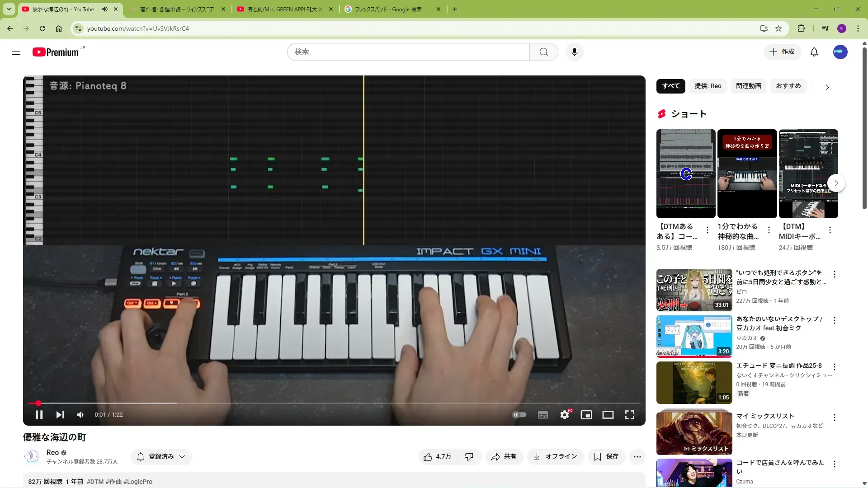Open options menu for マイ ミックスリスト
Image resolution: width=868 pixels, height=488 pixels.
click(x=835, y=418)
